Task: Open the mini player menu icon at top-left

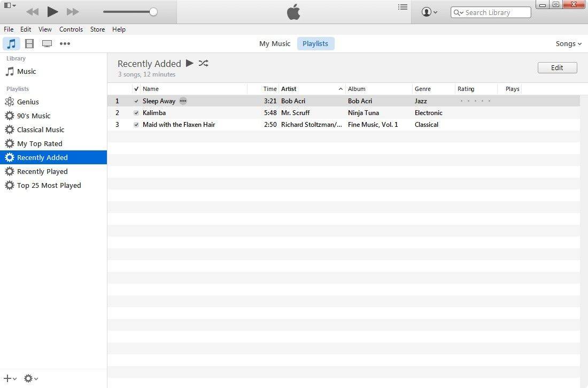Action: point(10,6)
